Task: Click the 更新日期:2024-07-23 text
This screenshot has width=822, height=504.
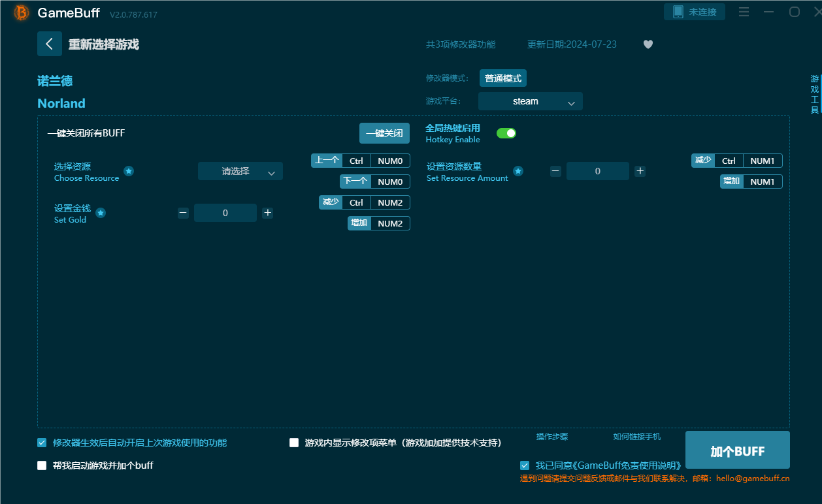Action: point(572,44)
